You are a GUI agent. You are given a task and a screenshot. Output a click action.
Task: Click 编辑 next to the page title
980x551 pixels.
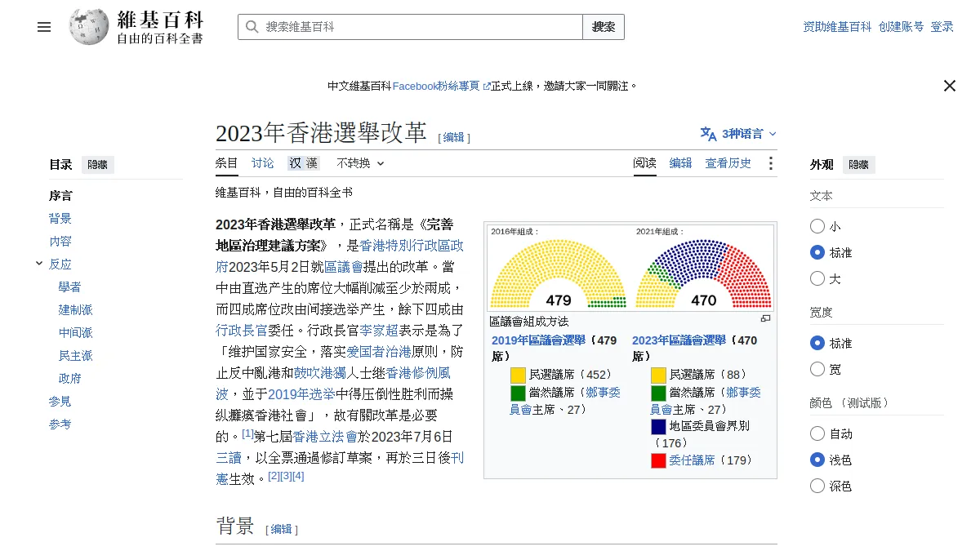click(453, 138)
